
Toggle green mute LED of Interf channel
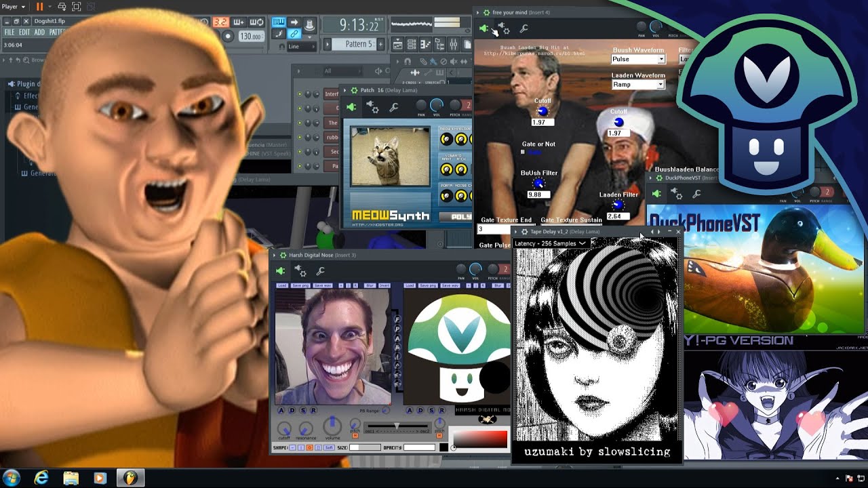click(300, 94)
